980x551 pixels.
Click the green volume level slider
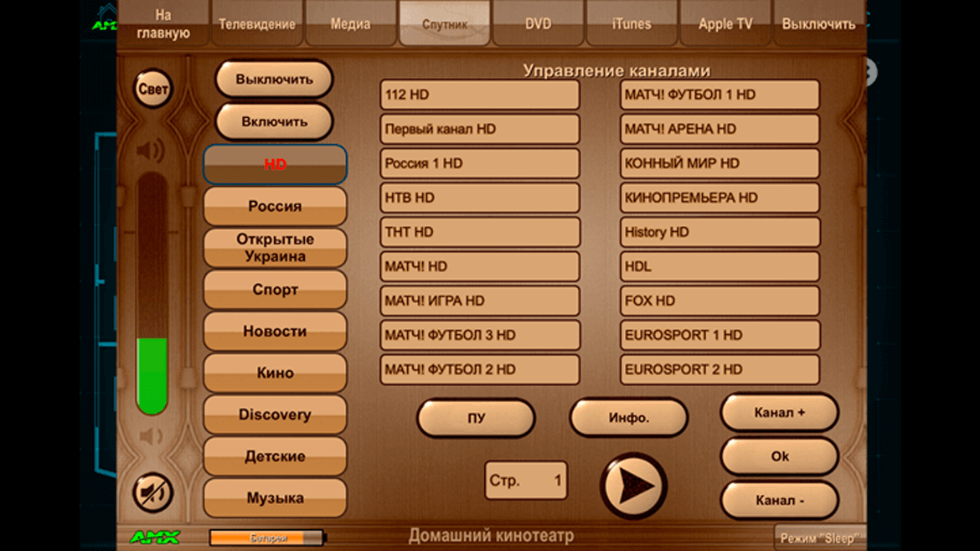click(152, 376)
